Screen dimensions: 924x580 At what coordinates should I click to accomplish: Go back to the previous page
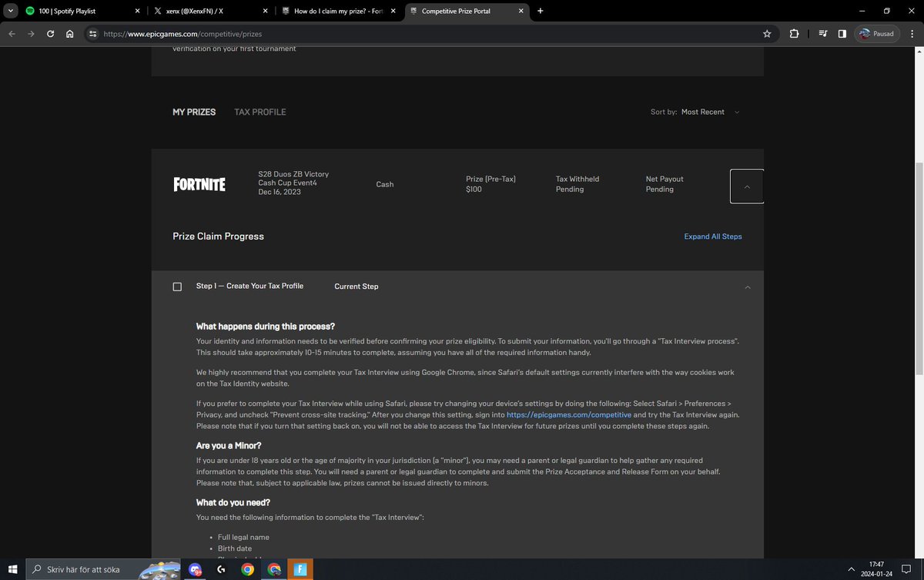(12, 34)
